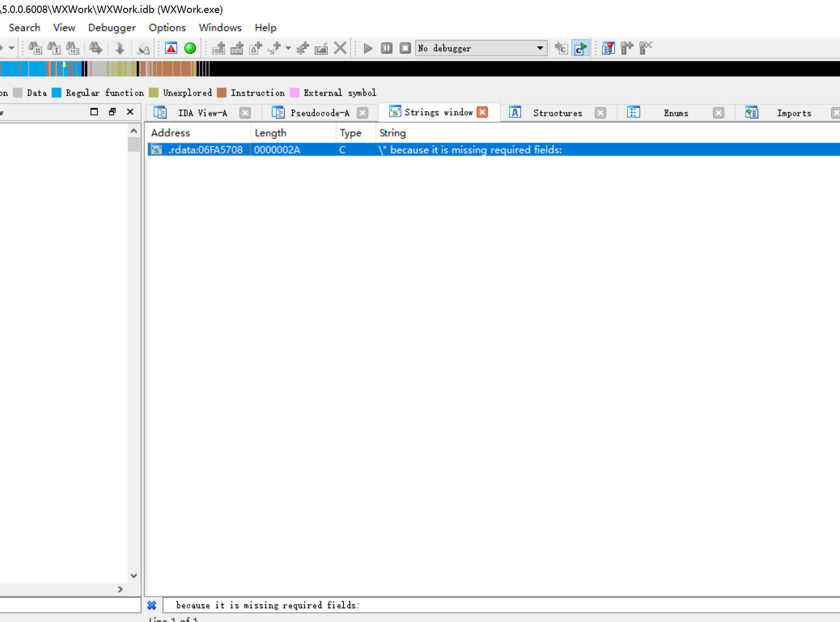Click the grey arrow-to-C source icon
Image resolution: width=840 pixels, height=622 pixels.
pos(561,48)
